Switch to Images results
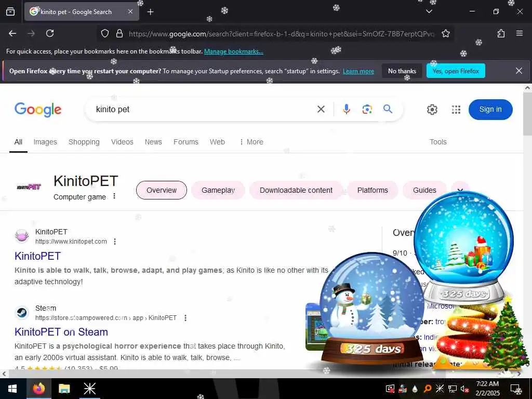532x399 pixels. pyautogui.click(x=45, y=142)
